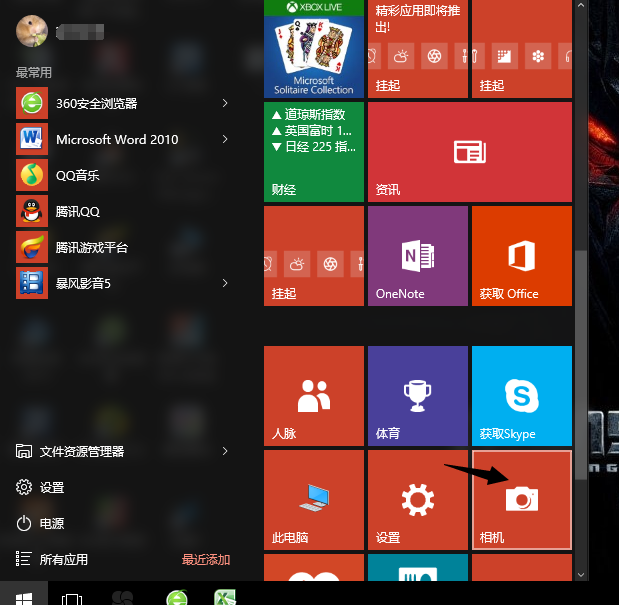619x605 pixels.
Task: Show 所有应用 list
Action: coord(52,559)
